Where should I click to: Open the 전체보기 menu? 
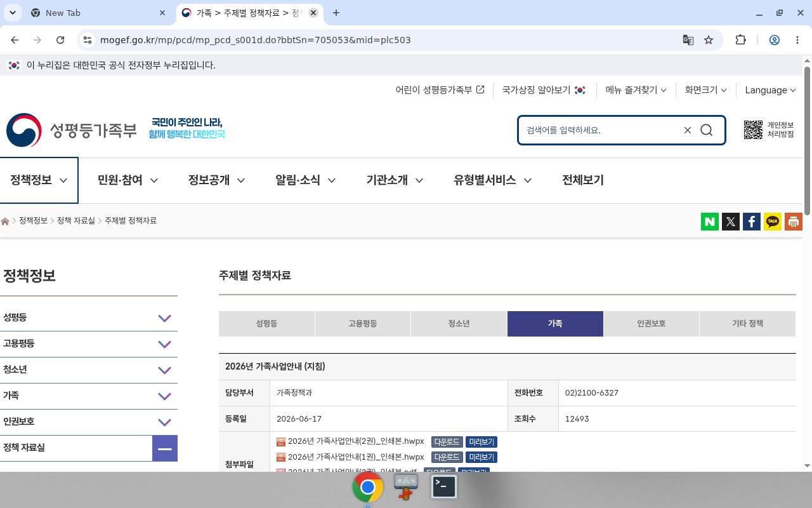point(583,180)
